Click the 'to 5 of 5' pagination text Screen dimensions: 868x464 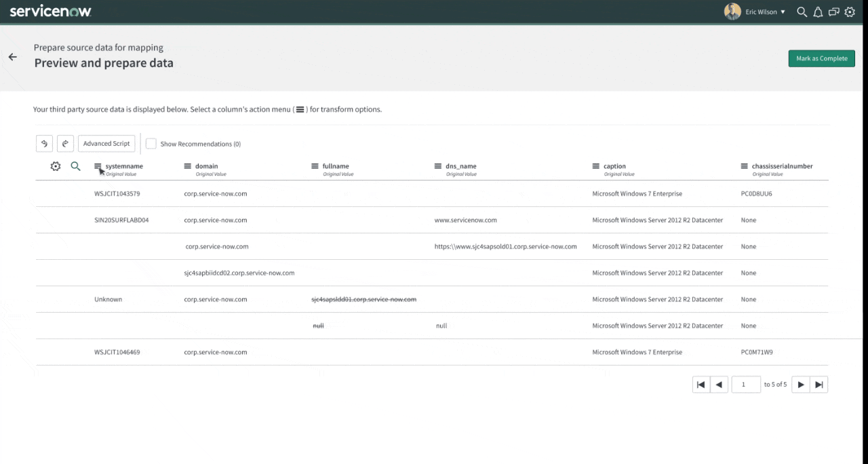(x=776, y=385)
